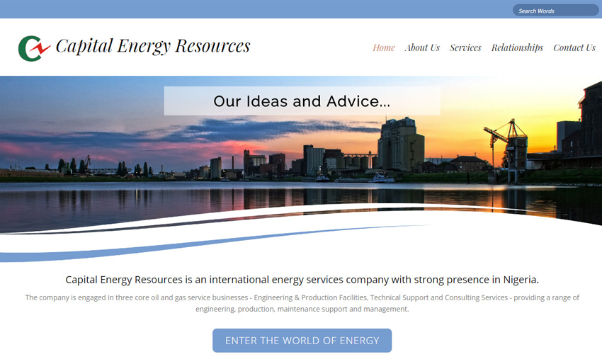The image size is (602, 364).
Task: Click the Our Ideas and Advice banner caption
Action: point(302,101)
